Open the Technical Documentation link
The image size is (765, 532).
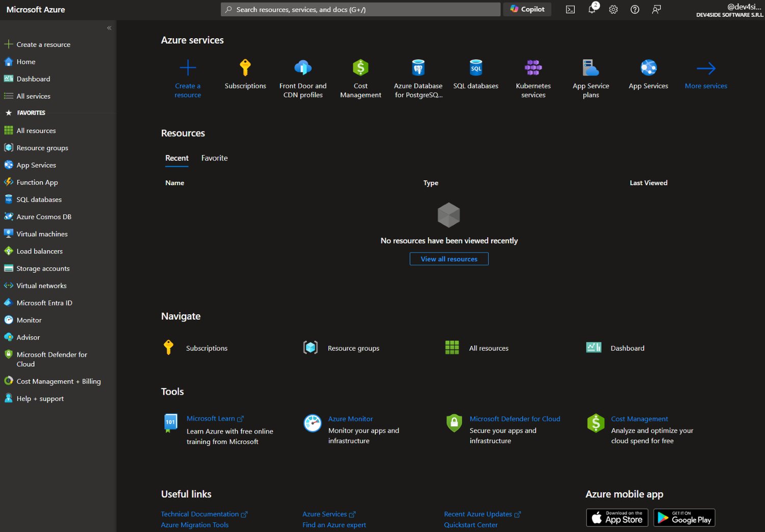pos(204,514)
